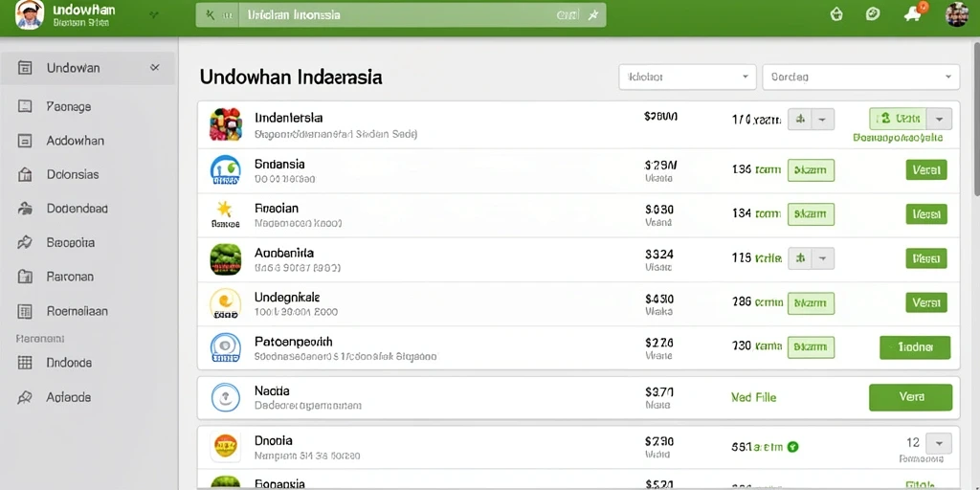Open green button dropdown arrow in Undanlersia row
The width and height of the screenshot is (980, 490).
[x=940, y=119]
